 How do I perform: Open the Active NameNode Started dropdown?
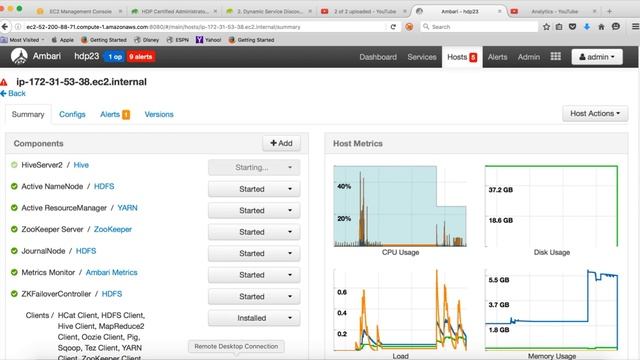254,189
